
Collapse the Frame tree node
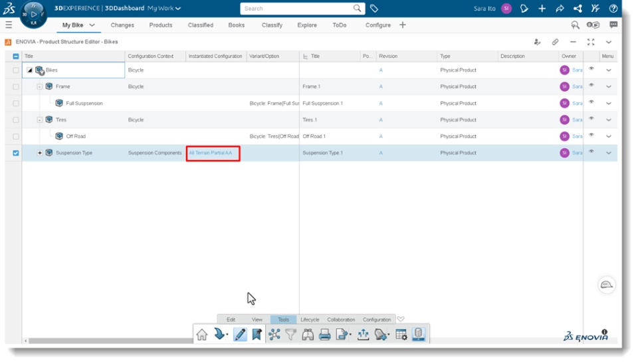pyautogui.click(x=39, y=86)
